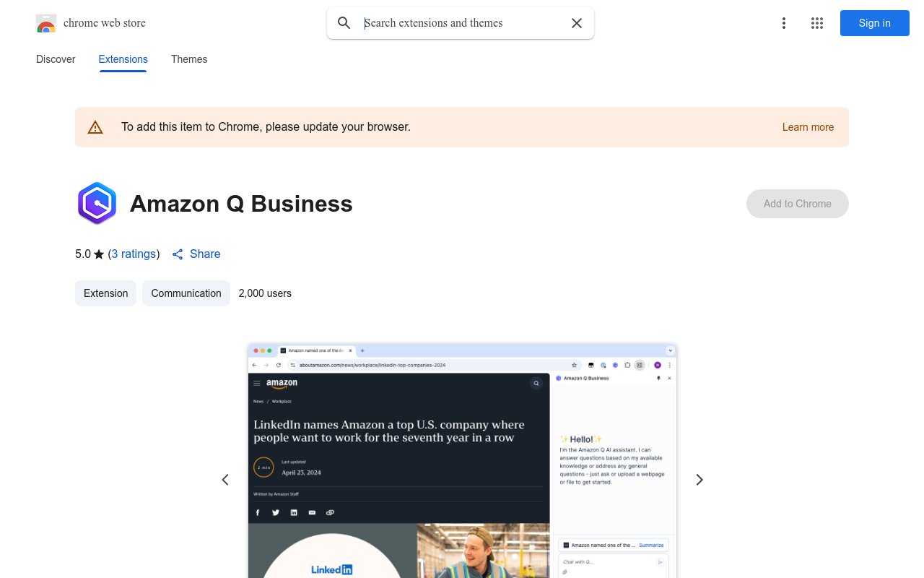Click the rating star icon

(99, 254)
